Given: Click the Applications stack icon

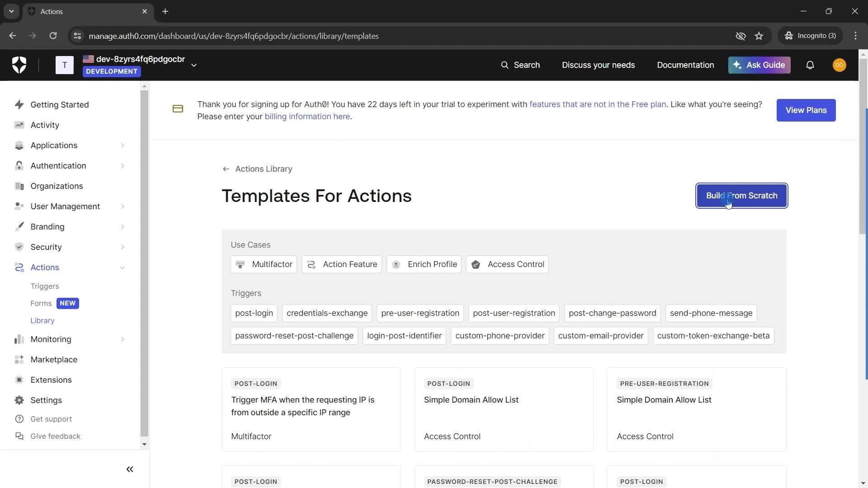Looking at the screenshot, I should click(x=19, y=145).
